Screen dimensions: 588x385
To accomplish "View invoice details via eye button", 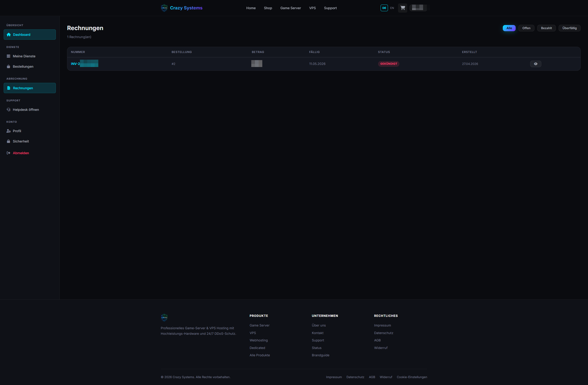I will pos(535,64).
